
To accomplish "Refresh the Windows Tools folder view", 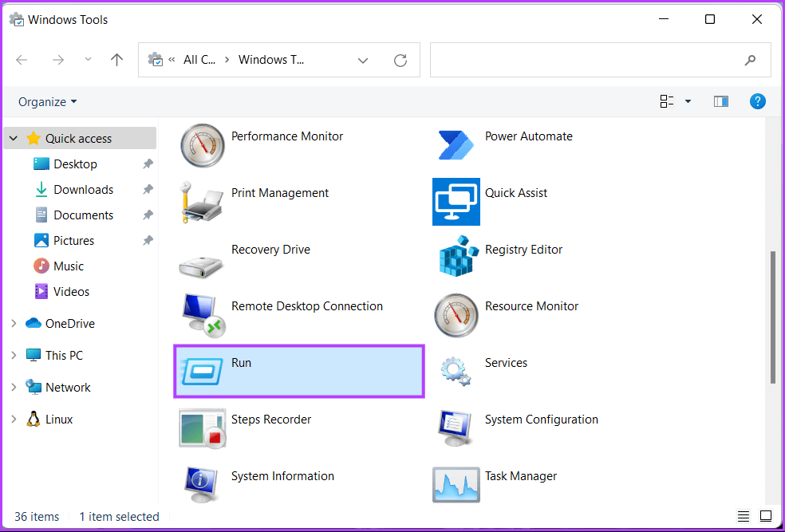I will click(x=400, y=60).
